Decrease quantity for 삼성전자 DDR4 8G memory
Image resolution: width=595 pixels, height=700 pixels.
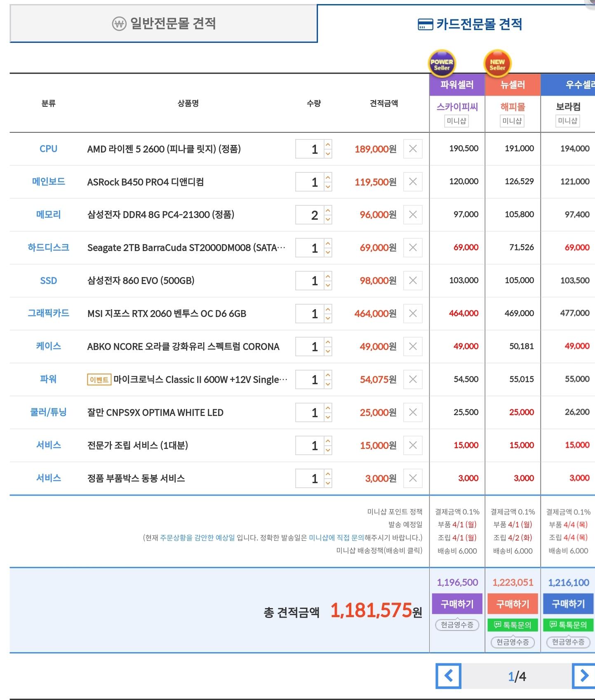click(328, 219)
